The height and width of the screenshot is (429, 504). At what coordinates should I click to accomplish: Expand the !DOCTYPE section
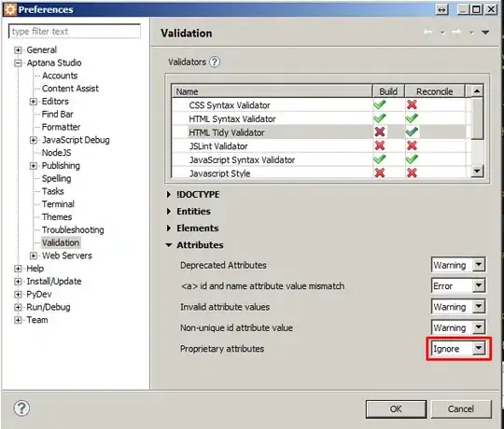(x=169, y=194)
